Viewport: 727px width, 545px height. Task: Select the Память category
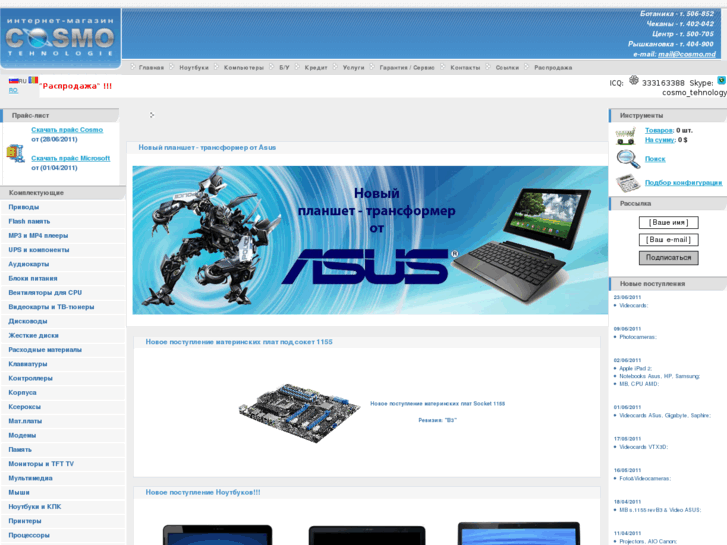(20, 449)
